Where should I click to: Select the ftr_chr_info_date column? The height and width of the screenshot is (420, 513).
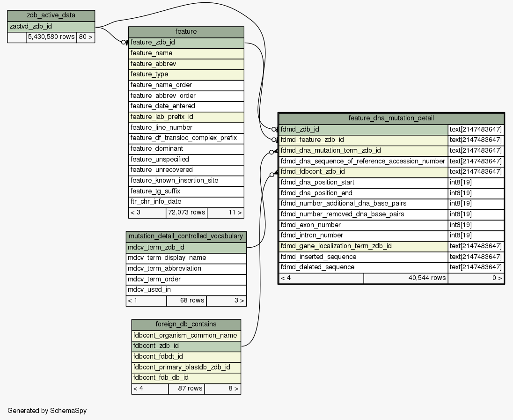[x=186, y=202]
